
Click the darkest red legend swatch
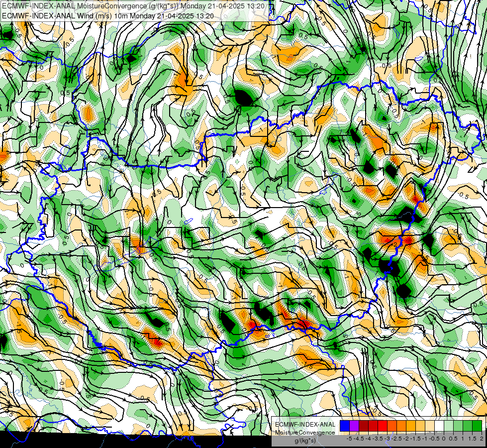[364, 426]
